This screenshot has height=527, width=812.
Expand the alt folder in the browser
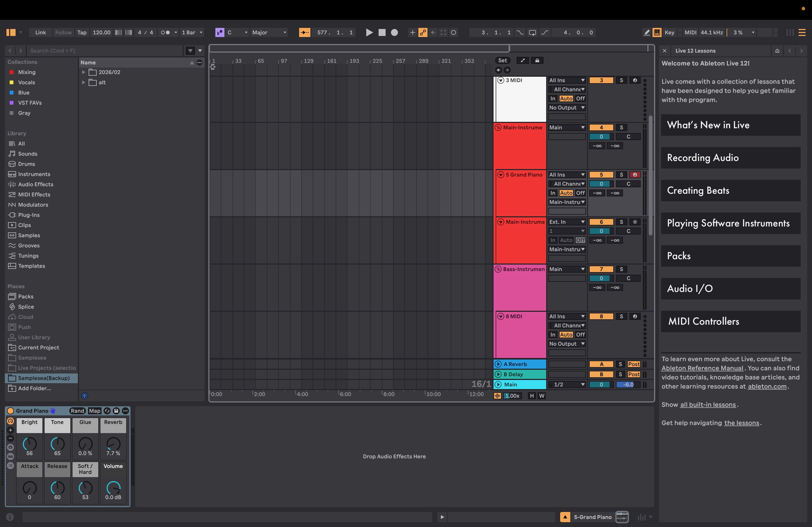[x=83, y=82]
